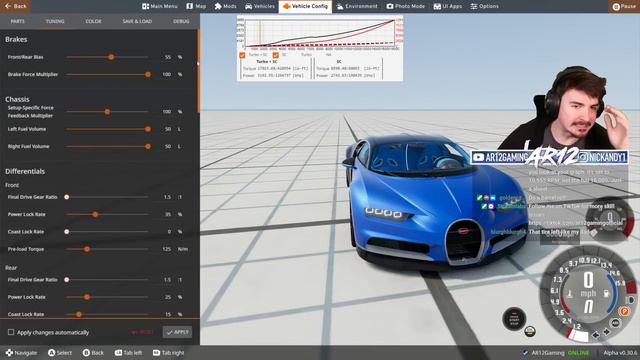Open Environment via the weather icon
Screen dimensions: 640x360
point(340,6)
